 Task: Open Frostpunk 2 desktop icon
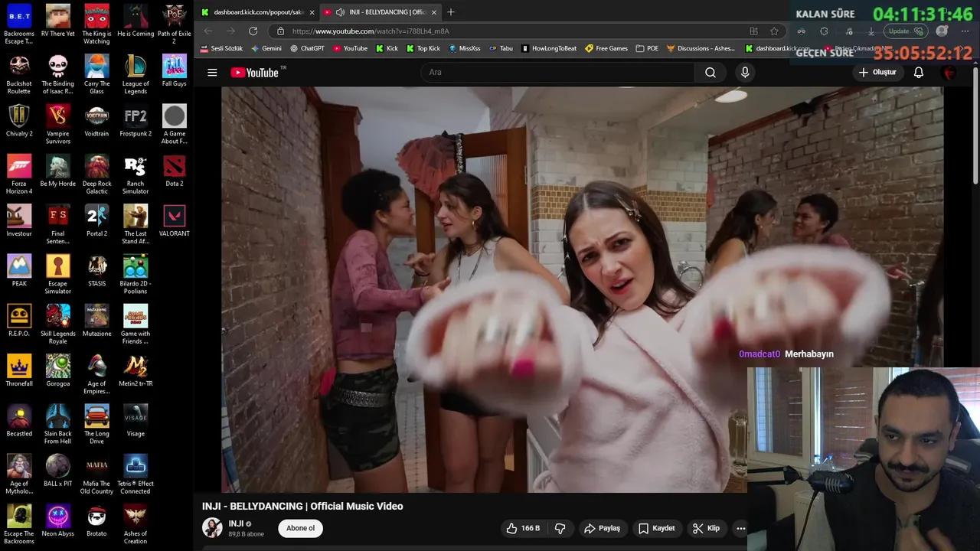[136, 120]
